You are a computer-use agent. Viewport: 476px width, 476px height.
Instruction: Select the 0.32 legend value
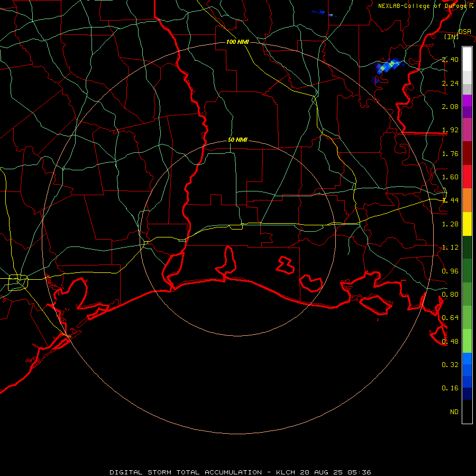[450, 364]
